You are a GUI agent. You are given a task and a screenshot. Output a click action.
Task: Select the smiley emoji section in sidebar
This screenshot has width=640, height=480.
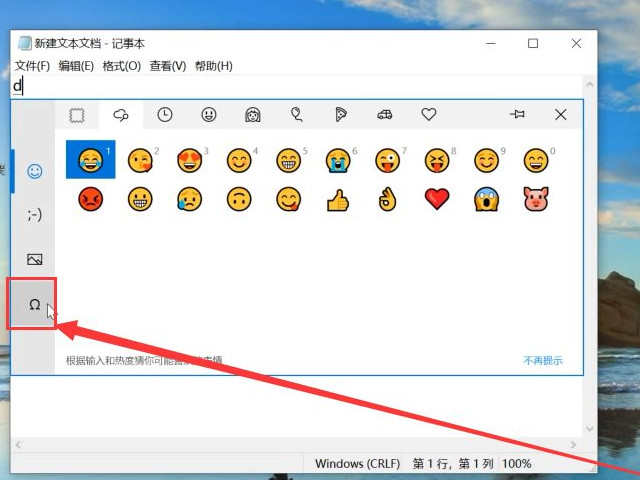35,171
